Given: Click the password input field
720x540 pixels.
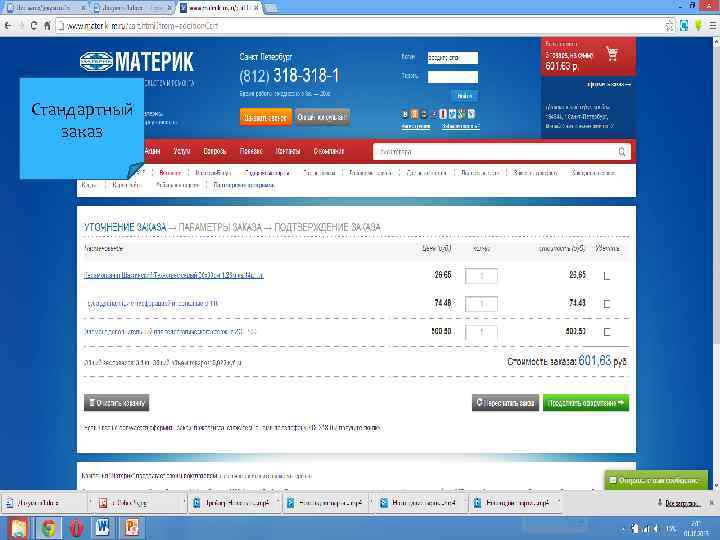Looking at the screenshot, I should pos(453,77).
